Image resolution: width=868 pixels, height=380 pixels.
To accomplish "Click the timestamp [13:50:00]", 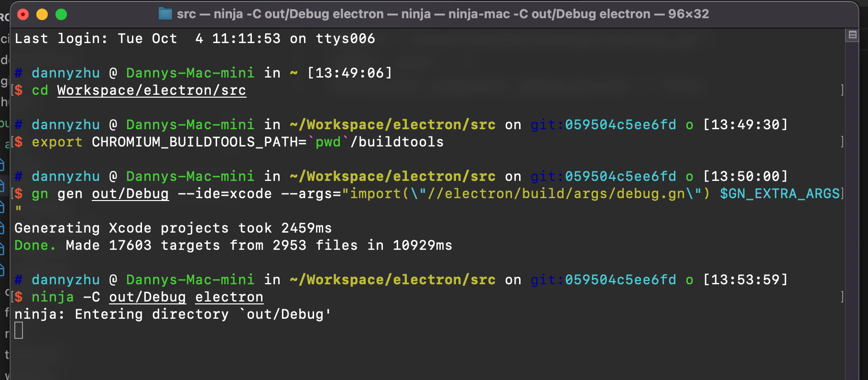I will coord(745,177).
